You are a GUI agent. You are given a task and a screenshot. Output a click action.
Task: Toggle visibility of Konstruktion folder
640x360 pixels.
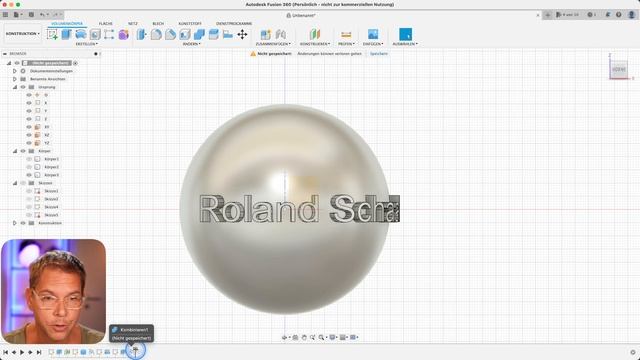(x=23, y=223)
